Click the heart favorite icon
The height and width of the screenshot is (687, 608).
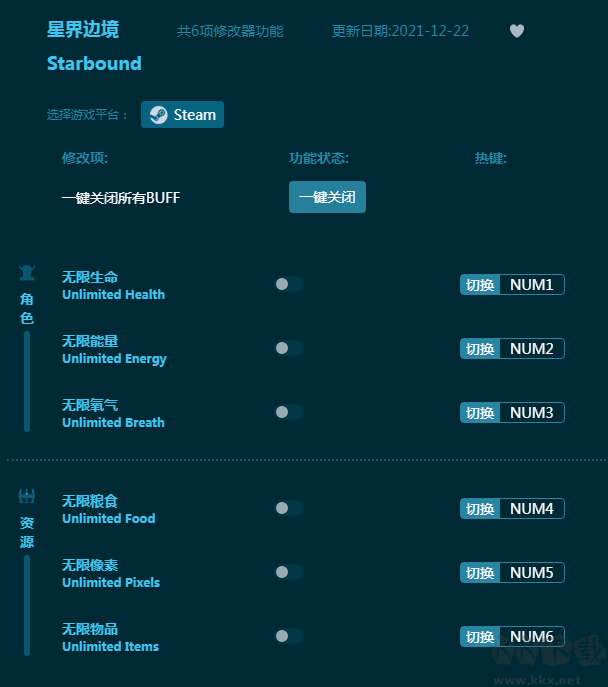[516, 31]
